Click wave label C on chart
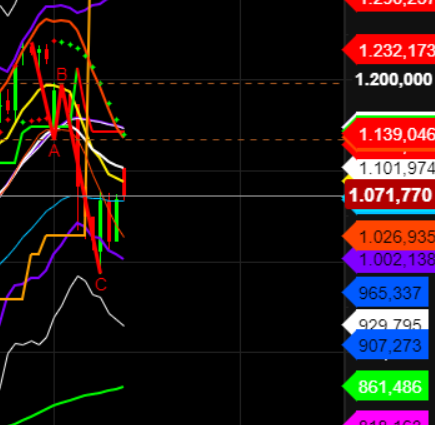The image size is (435, 425). click(101, 285)
